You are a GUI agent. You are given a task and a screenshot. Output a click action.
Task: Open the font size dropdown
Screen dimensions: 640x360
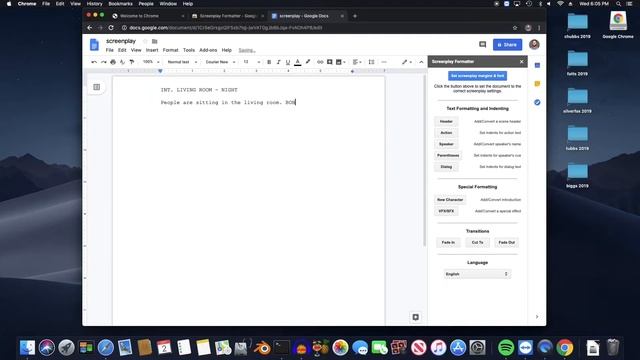point(251,62)
